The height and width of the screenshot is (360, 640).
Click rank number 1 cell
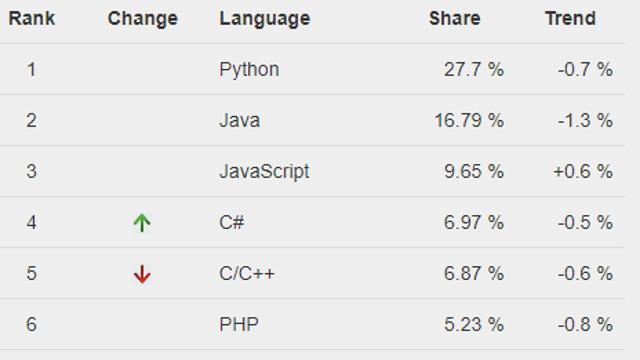pos(31,69)
